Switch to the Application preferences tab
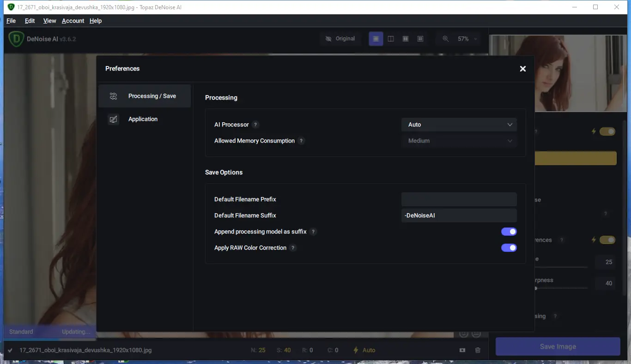This screenshot has width=631, height=364. pos(145,119)
